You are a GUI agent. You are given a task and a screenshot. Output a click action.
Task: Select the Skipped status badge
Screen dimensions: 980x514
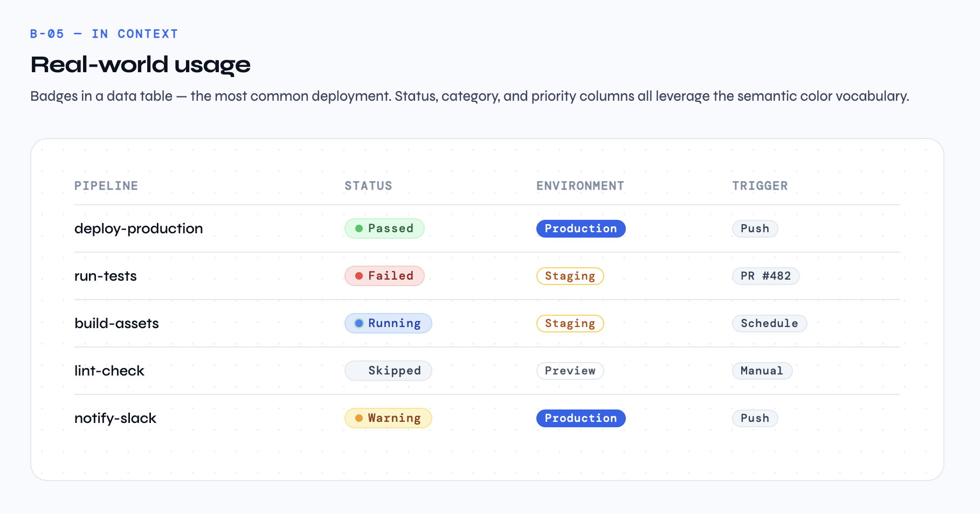tap(388, 371)
